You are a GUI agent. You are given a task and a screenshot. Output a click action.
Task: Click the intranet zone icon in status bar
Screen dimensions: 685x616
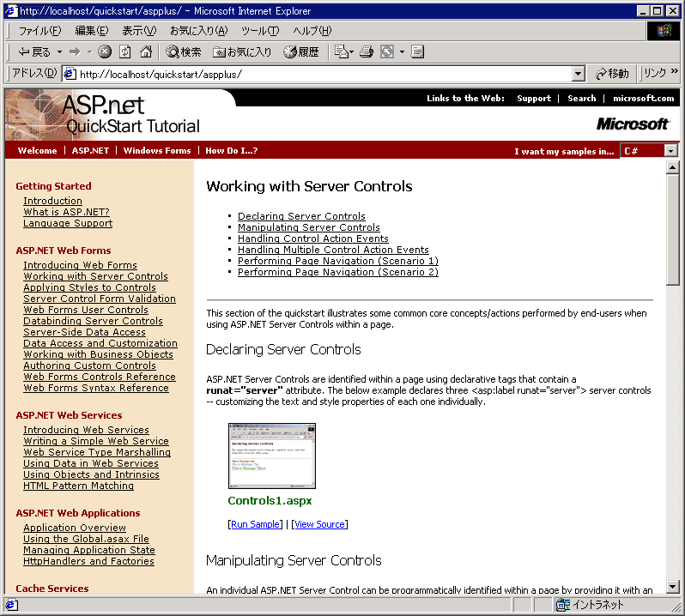pyautogui.click(x=563, y=605)
